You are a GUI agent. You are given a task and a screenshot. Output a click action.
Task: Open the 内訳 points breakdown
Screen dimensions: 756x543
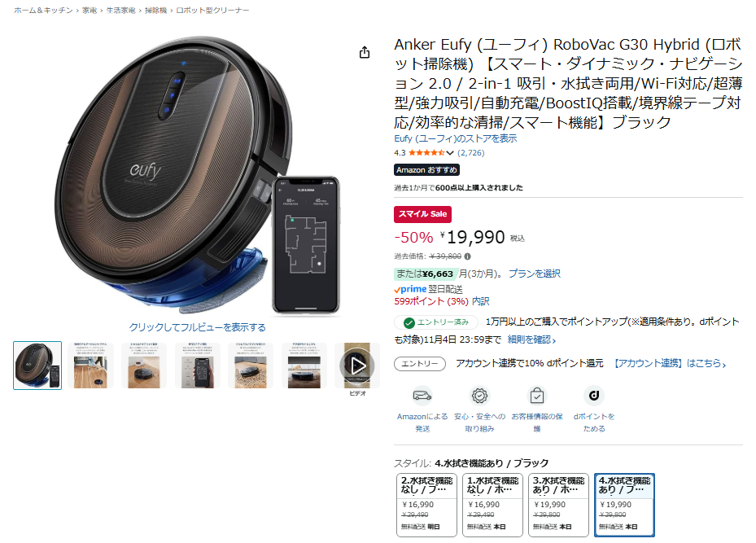tap(480, 301)
